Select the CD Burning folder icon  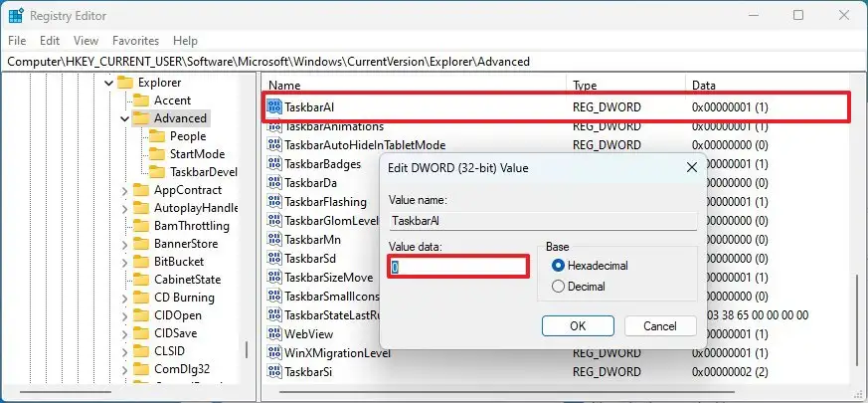coord(141,298)
